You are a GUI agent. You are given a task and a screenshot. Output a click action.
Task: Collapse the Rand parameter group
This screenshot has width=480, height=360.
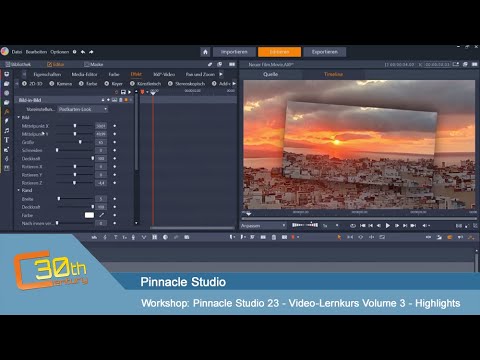click(x=19, y=190)
